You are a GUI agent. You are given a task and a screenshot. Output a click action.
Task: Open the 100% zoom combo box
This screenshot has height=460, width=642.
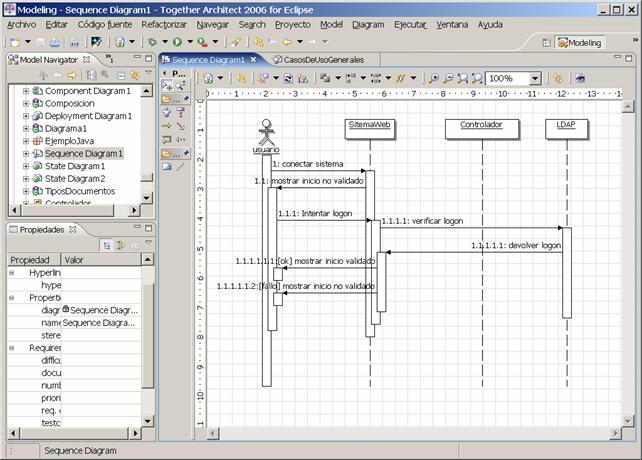click(x=534, y=78)
